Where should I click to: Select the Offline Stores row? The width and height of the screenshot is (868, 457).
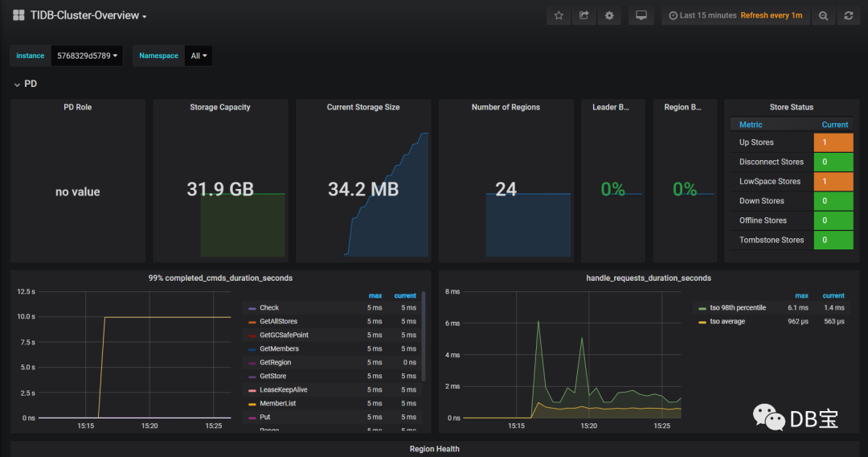pyautogui.click(x=792, y=220)
